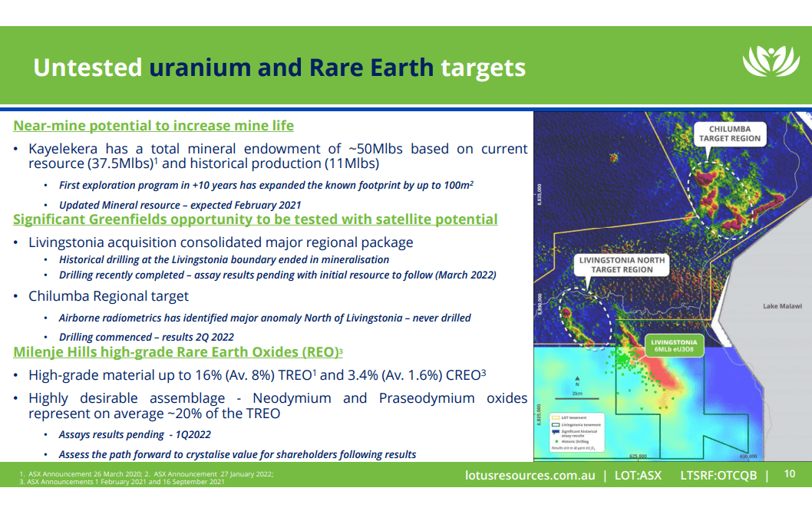Click bullet 'Kayelekera has a total mineral endowment'
Screen dimensions: 812x511
278,156
